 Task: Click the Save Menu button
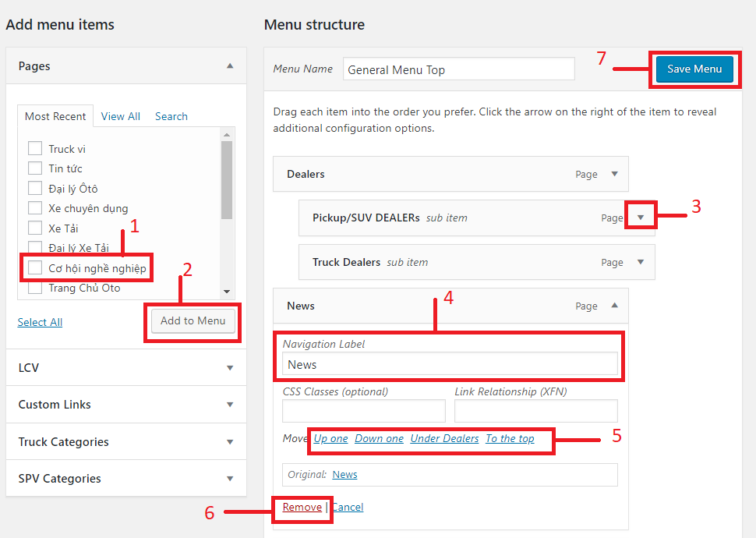(x=694, y=69)
